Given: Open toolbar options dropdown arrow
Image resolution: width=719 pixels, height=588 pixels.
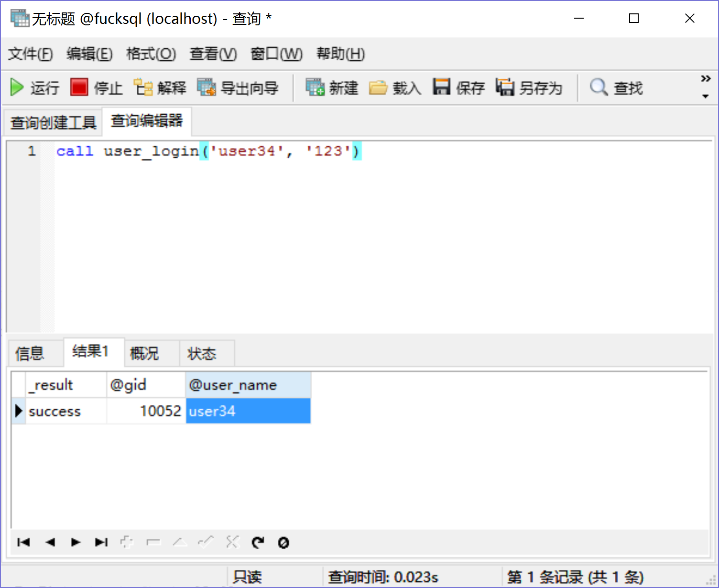Looking at the screenshot, I should pyautogui.click(x=706, y=96).
